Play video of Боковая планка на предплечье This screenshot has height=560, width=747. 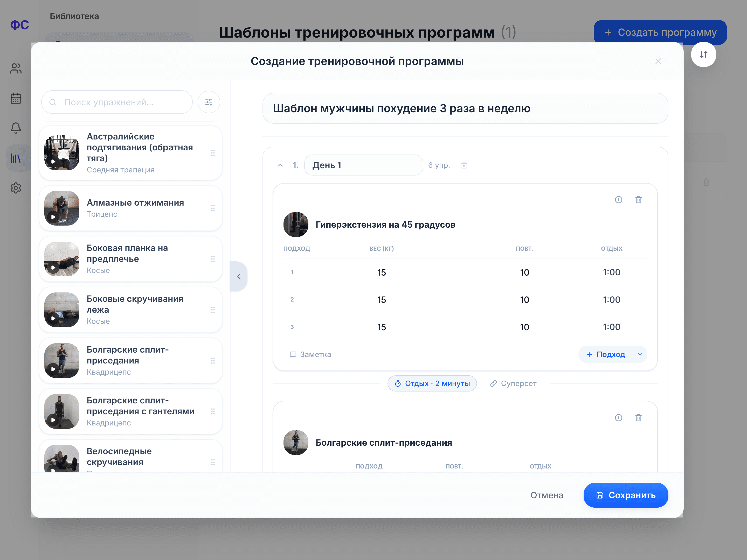tap(53, 267)
